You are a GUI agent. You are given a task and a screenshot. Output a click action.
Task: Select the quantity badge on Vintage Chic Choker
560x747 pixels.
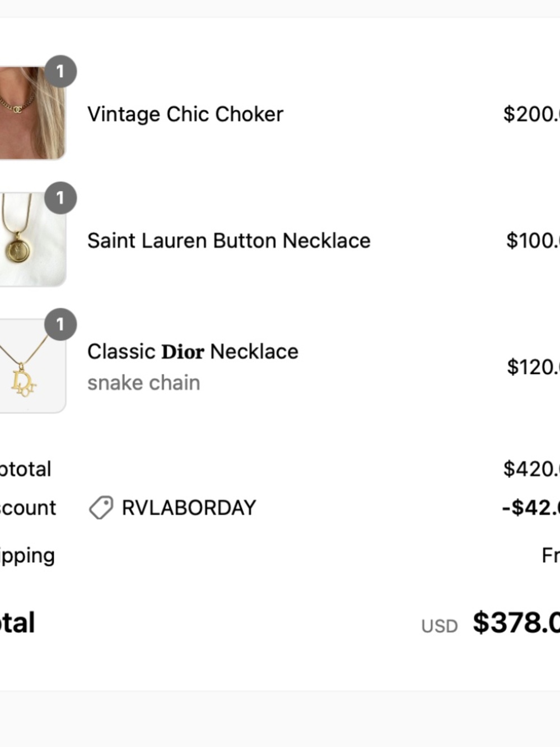(x=60, y=71)
